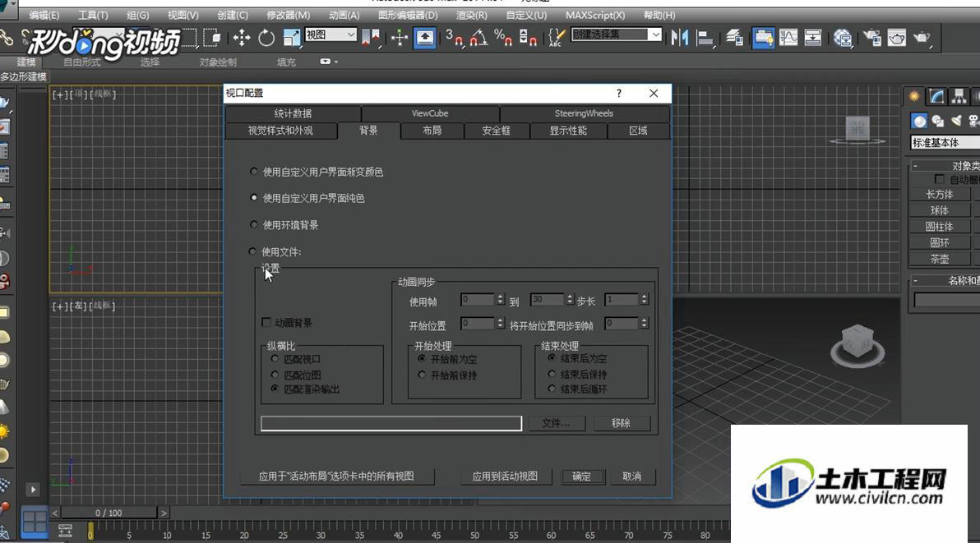Click the teapot Render icon
980x543 pixels.
[x=922, y=38]
